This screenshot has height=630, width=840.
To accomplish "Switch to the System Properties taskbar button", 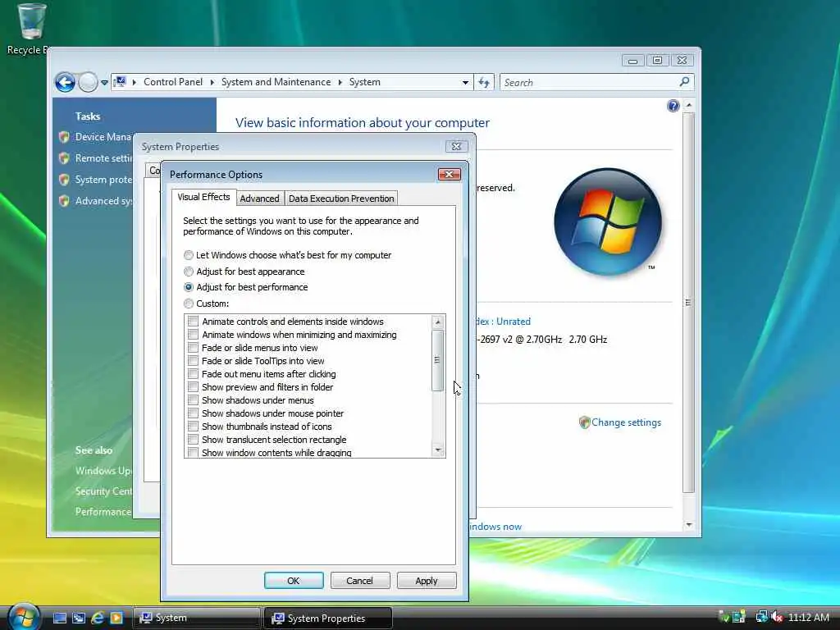I will click(x=328, y=619).
